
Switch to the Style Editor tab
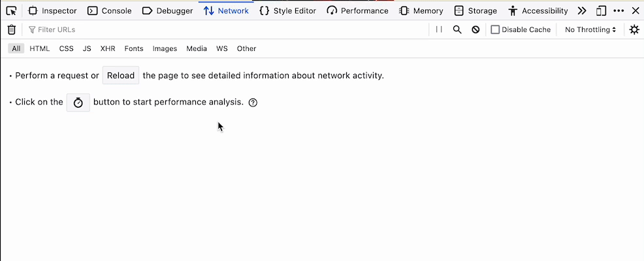click(287, 10)
